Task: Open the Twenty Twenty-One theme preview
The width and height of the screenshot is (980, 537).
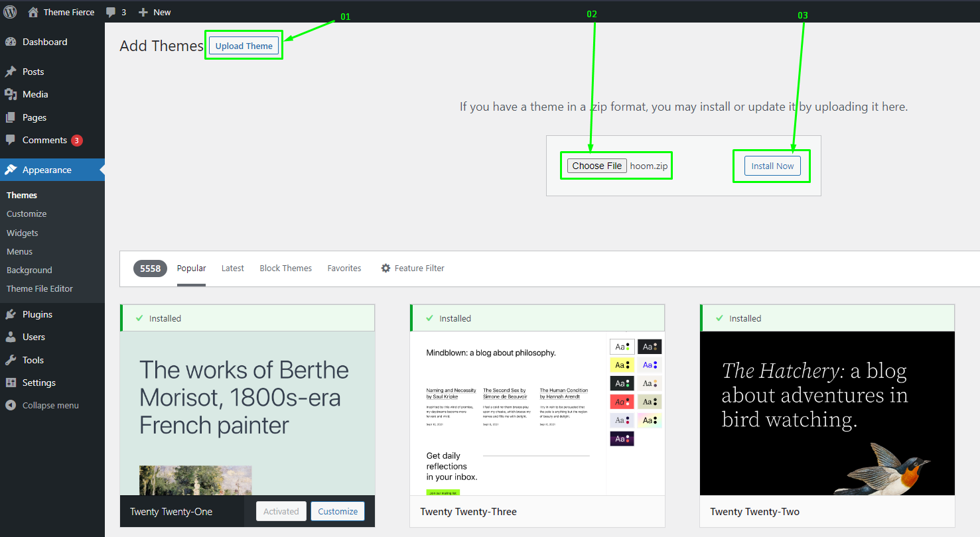Action: pyautogui.click(x=247, y=413)
